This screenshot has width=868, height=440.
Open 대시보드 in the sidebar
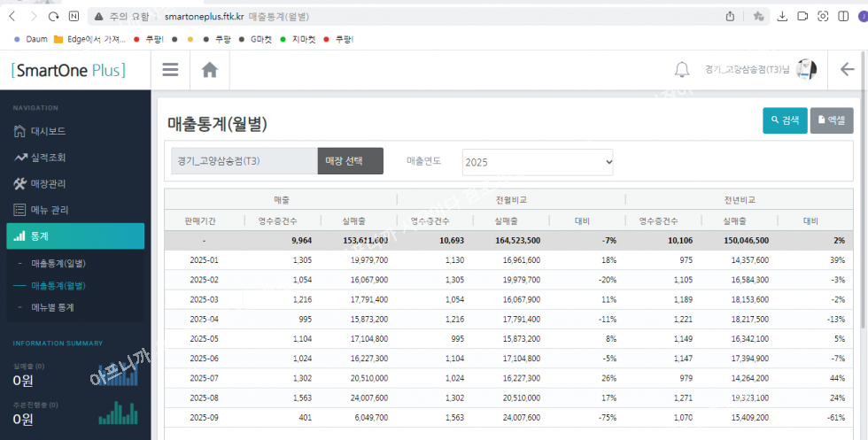(x=48, y=131)
